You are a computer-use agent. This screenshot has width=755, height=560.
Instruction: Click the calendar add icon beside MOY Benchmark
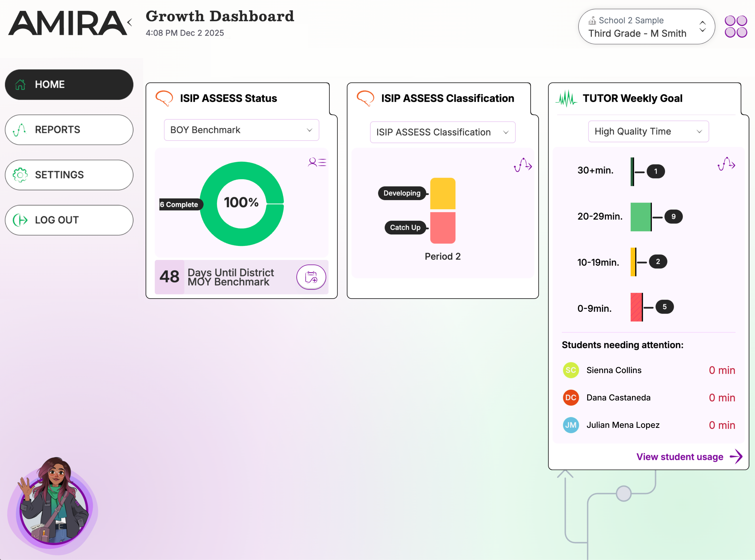[311, 277]
